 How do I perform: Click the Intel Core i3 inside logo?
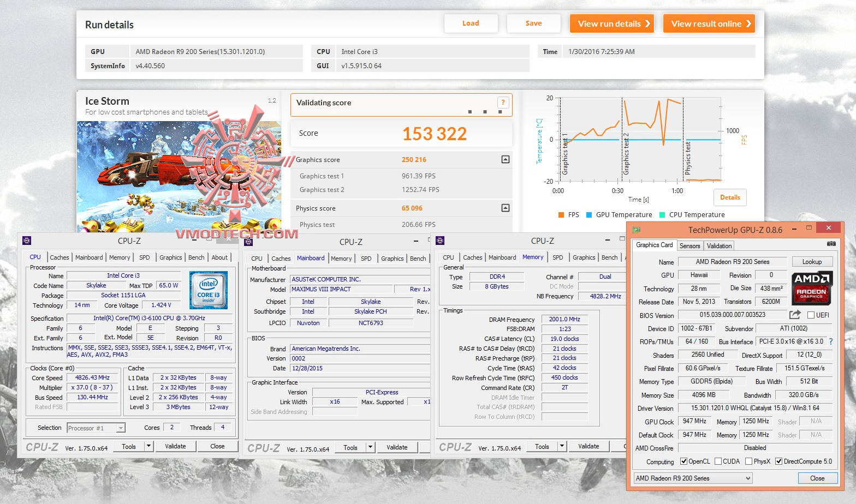208,290
